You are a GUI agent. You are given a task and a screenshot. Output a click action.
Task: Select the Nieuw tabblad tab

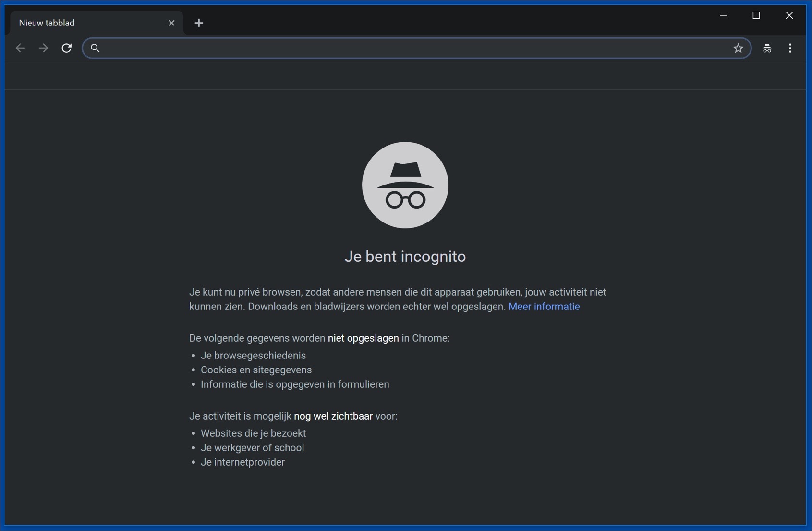pos(96,23)
